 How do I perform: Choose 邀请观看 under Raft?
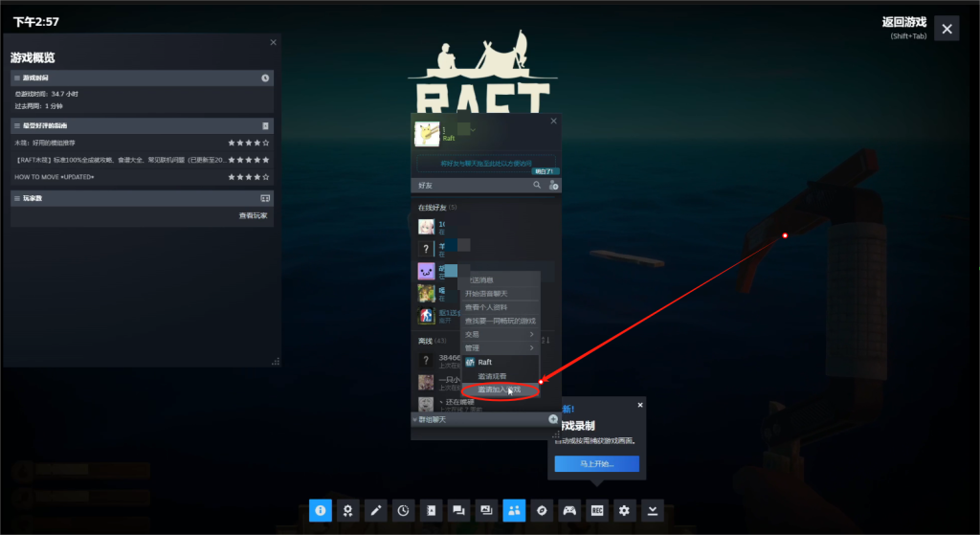[500, 376]
